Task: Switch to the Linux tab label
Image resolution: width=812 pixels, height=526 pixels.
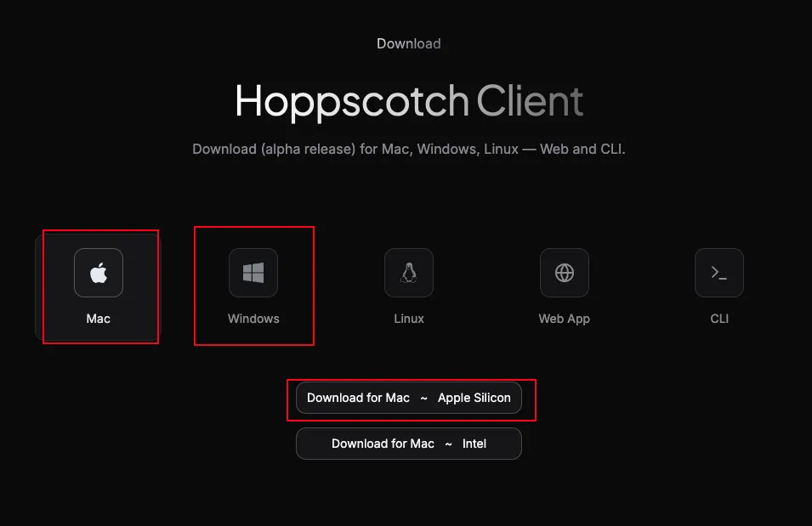Action: (409, 319)
